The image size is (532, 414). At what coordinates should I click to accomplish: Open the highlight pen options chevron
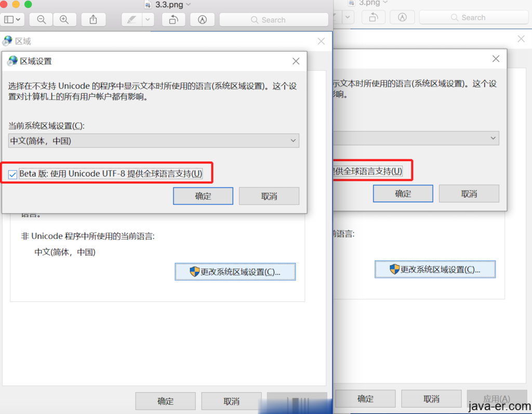pos(148,20)
